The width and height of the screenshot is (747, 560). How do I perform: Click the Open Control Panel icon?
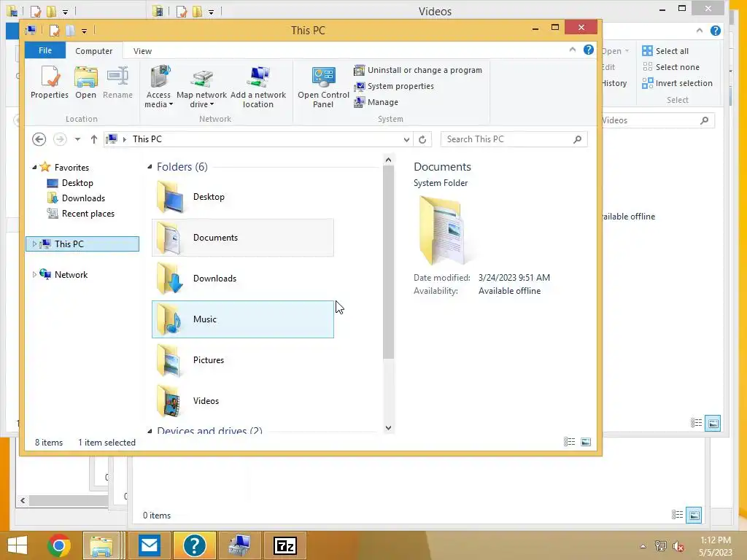pyautogui.click(x=323, y=87)
